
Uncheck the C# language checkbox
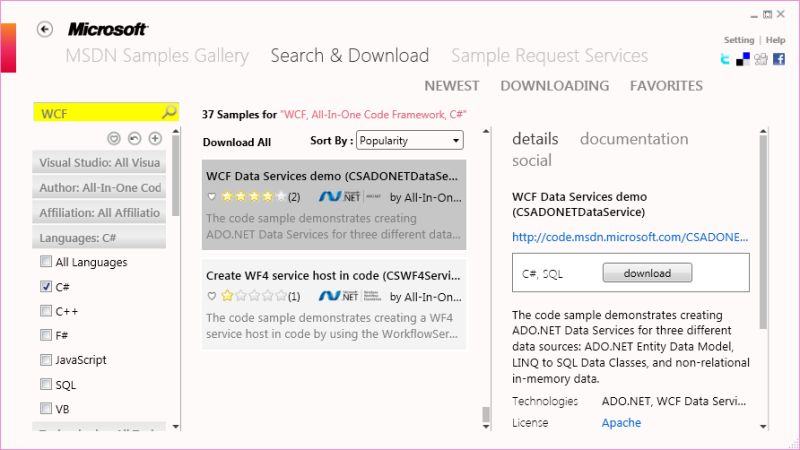(46, 286)
